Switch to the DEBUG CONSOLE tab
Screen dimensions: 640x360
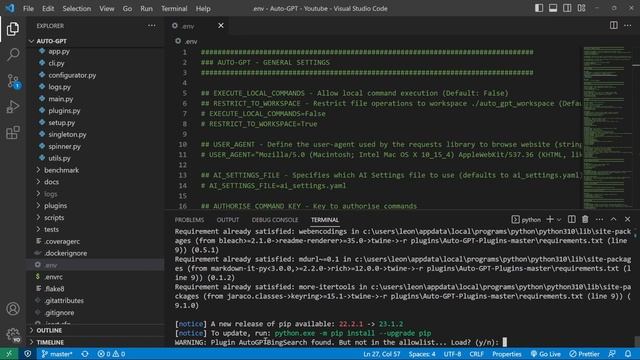(x=275, y=220)
